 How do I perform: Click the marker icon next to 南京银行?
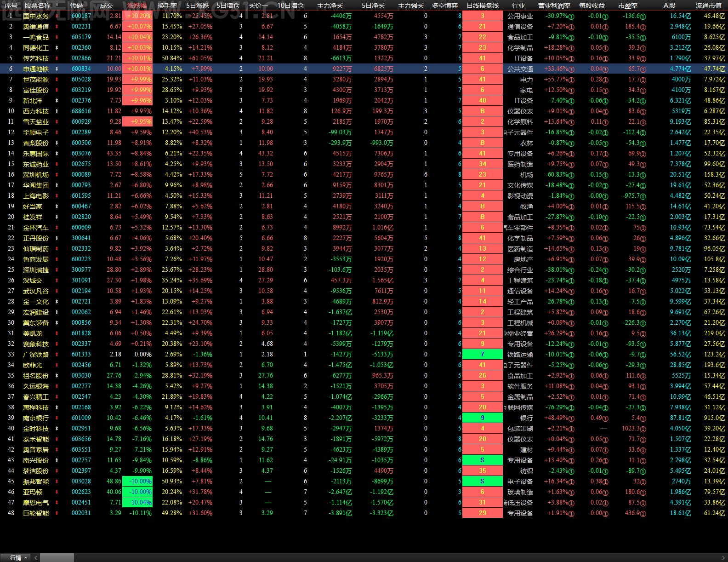57,418
